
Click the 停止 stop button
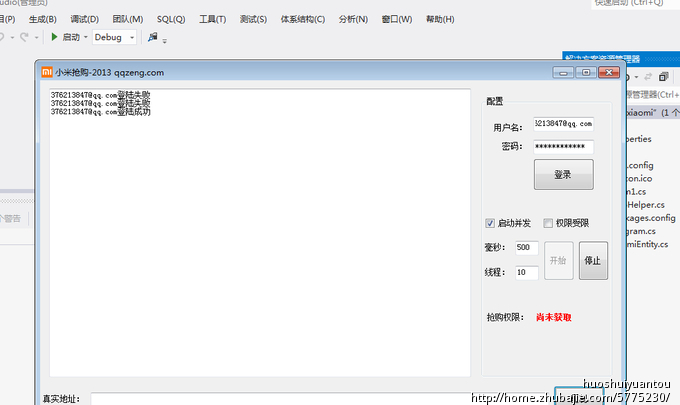tap(593, 261)
